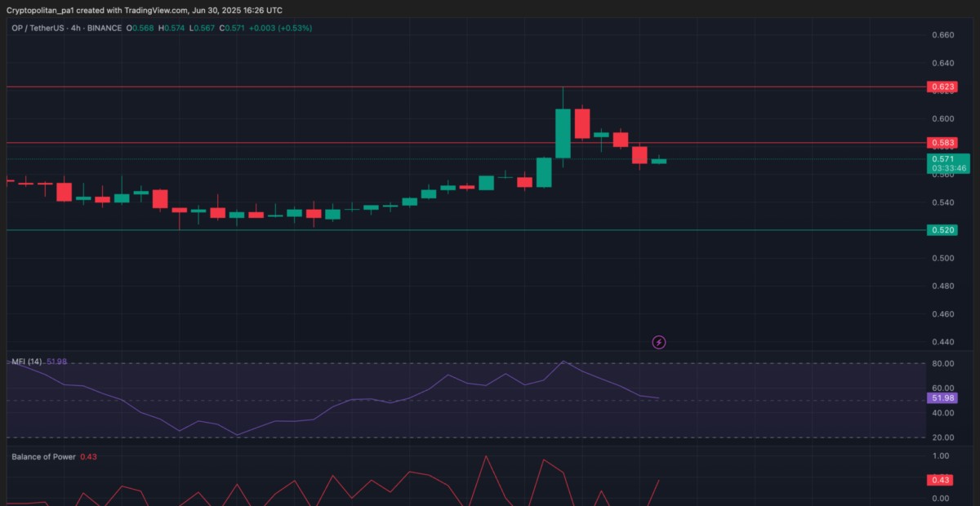Screen dimensions: 980x506
Task: Click the 40.00 MFI scale label
Action: coord(942,414)
